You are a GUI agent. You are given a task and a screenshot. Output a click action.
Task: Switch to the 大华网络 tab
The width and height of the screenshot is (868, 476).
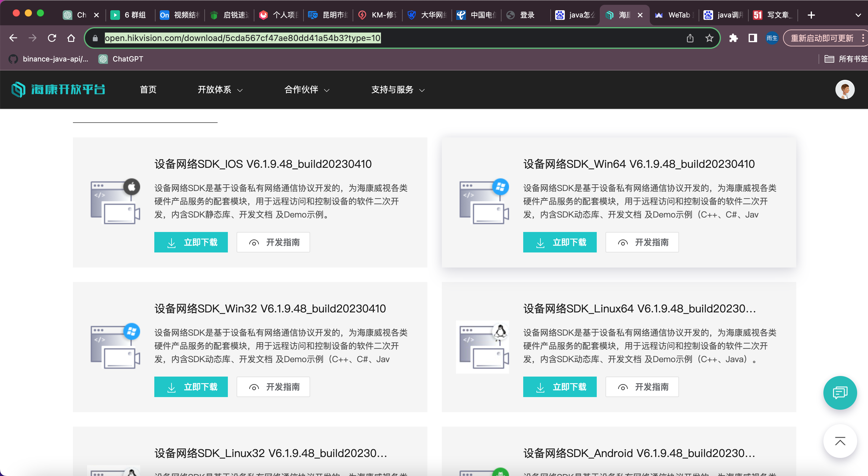point(426,15)
